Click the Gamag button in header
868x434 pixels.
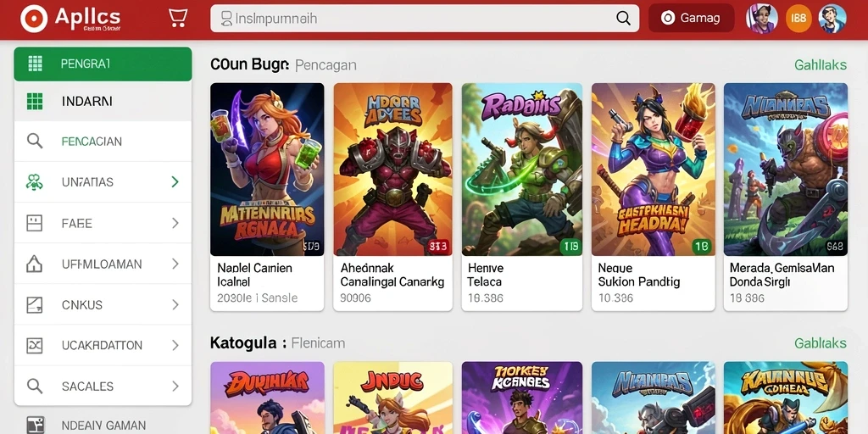pos(692,19)
